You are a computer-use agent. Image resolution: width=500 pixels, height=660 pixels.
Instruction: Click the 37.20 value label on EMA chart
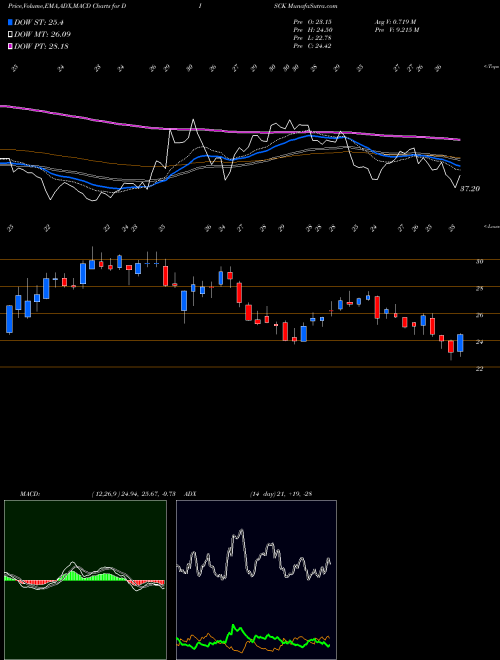click(470, 189)
